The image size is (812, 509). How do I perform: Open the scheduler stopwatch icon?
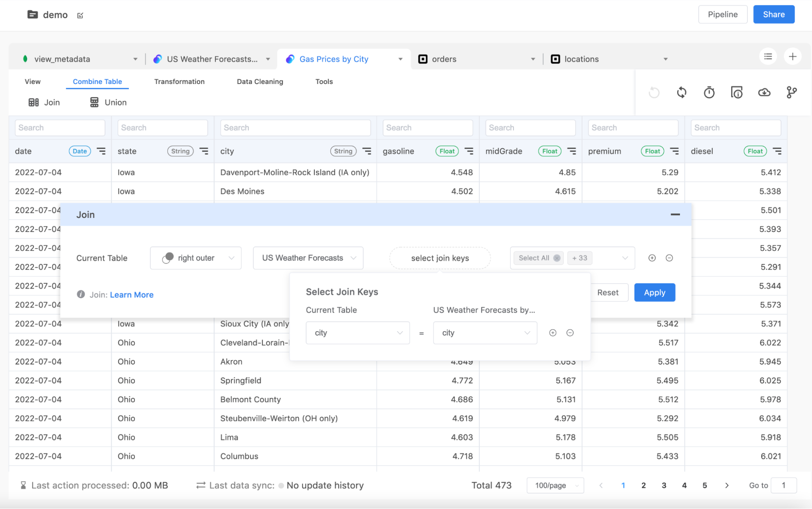pyautogui.click(x=709, y=93)
